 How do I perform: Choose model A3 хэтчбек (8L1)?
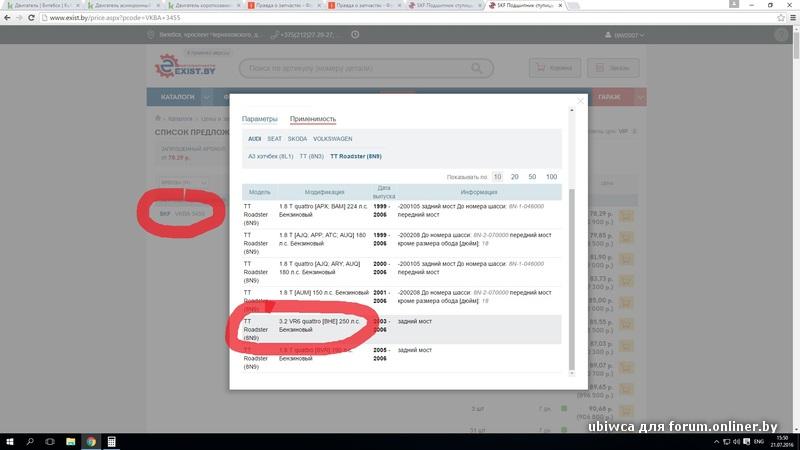(x=270, y=156)
